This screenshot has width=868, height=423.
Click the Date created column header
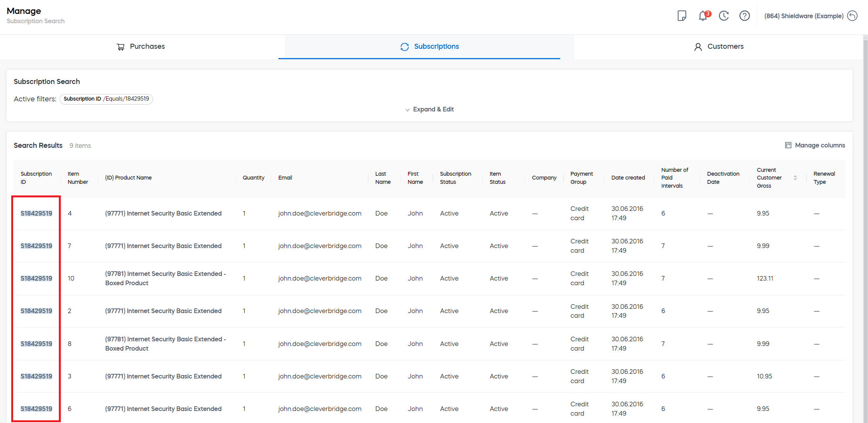pyautogui.click(x=628, y=178)
